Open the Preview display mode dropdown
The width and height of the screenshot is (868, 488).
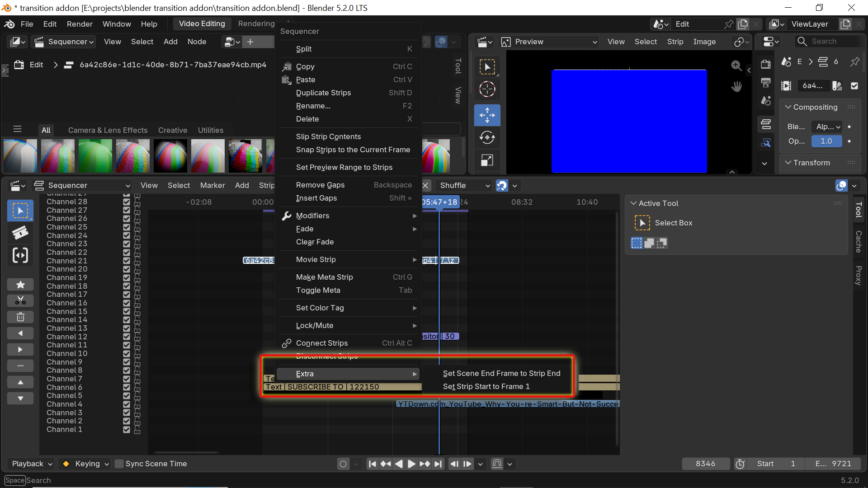pos(549,42)
